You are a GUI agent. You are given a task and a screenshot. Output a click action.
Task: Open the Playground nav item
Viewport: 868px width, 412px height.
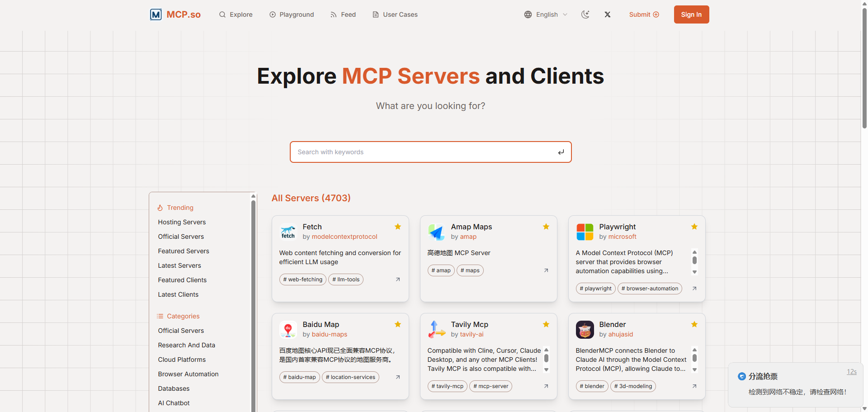pyautogui.click(x=292, y=14)
